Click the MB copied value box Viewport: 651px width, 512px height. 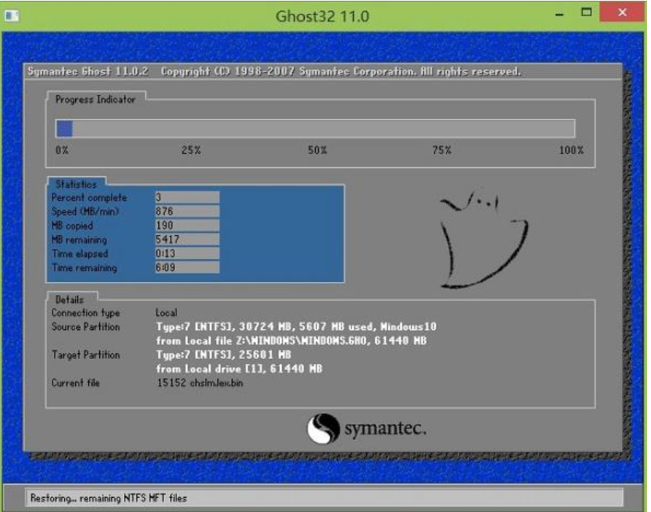(x=186, y=226)
